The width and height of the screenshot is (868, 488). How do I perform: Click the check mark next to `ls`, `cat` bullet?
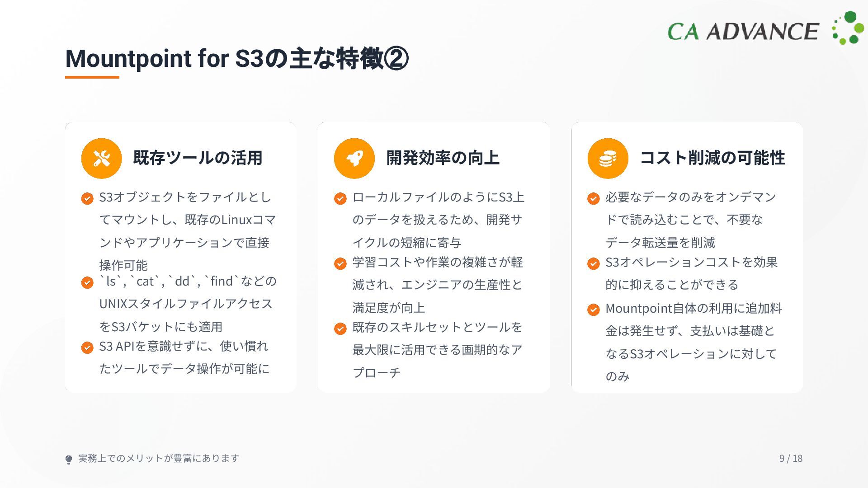(87, 282)
